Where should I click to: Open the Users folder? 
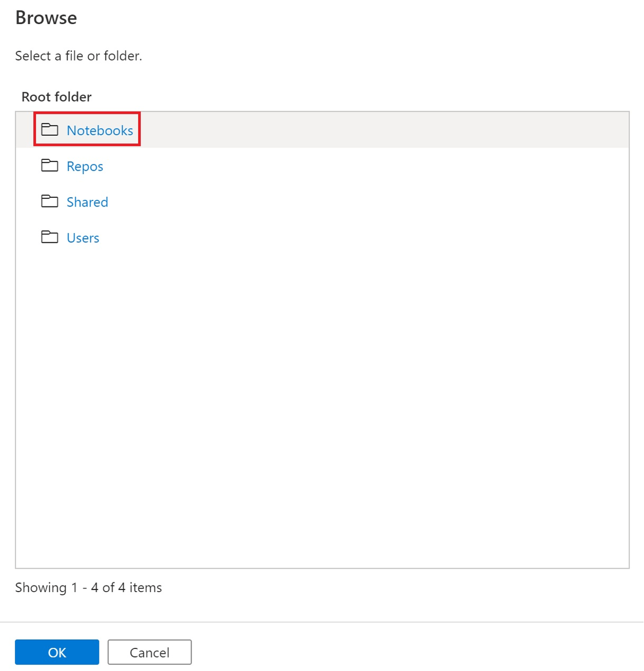[x=82, y=238]
